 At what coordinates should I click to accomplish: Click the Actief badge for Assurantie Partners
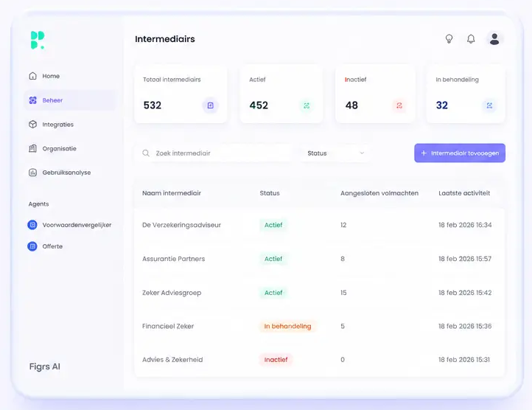pyautogui.click(x=273, y=259)
